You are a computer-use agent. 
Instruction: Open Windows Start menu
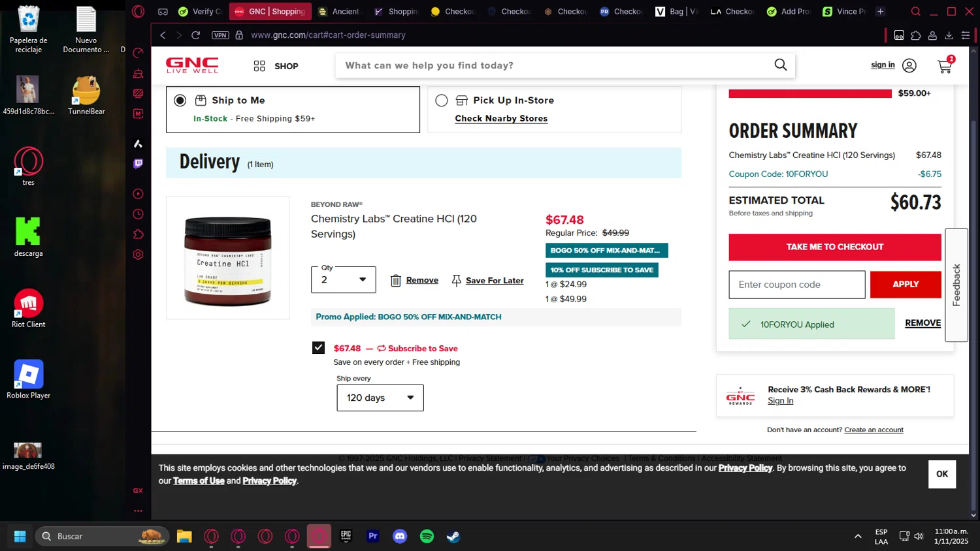[x=20, y=536]
